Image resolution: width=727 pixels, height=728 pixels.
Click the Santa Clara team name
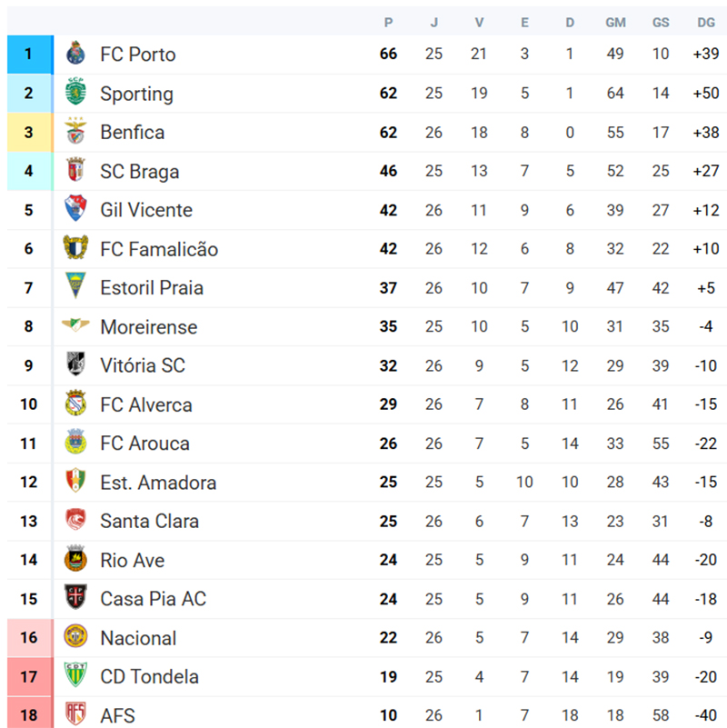click(149, 522)
